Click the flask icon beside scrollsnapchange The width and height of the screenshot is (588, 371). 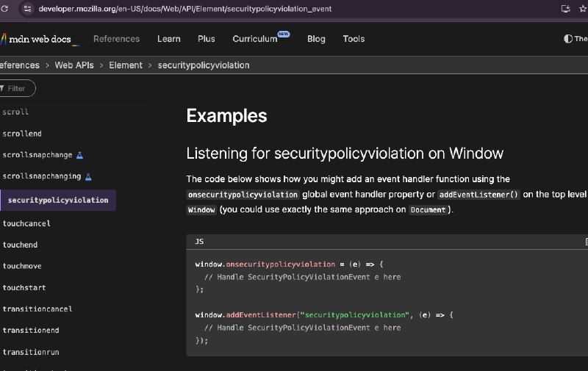tap(80, 155)
